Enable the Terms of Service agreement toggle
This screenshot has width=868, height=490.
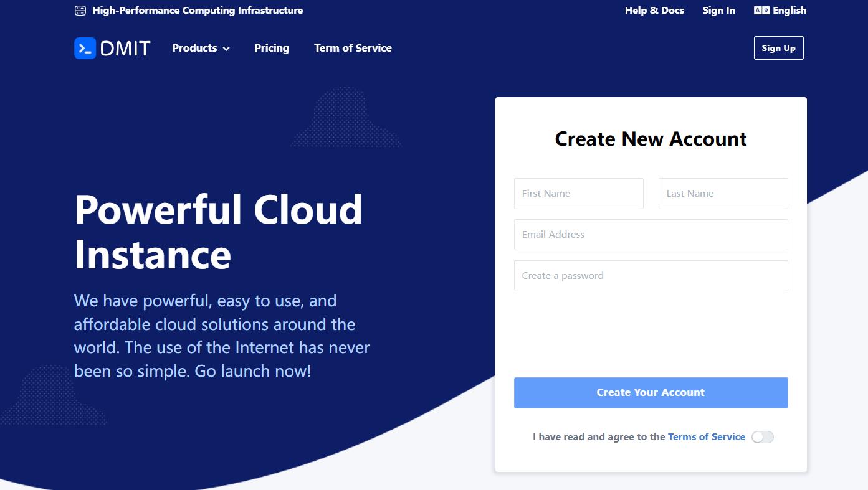[762, 437]
